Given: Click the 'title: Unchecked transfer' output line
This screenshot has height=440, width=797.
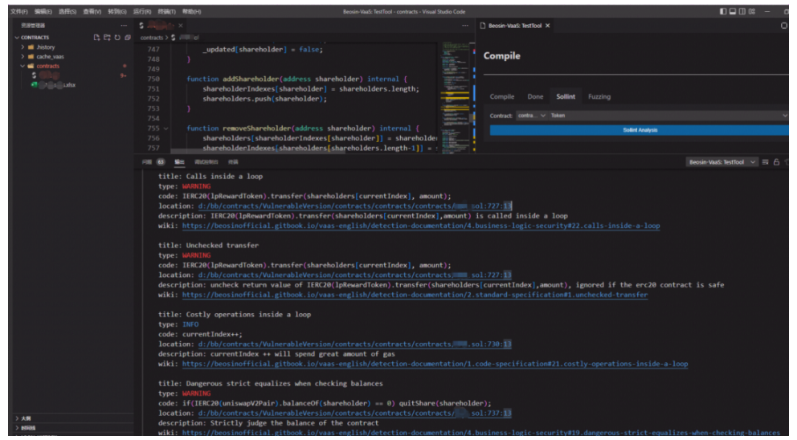Looking at the screenshot, I should pyautogui.click(x=208, y=245).
